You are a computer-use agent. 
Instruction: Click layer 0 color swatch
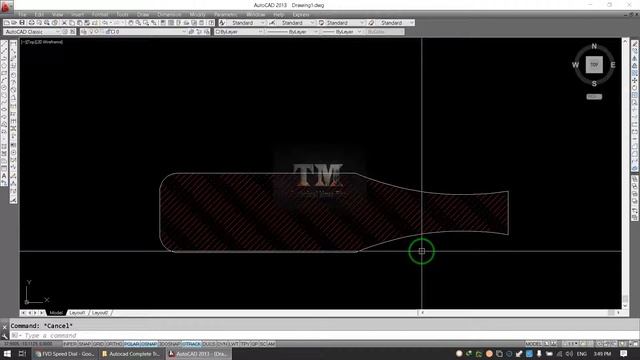tap(113, 31)
